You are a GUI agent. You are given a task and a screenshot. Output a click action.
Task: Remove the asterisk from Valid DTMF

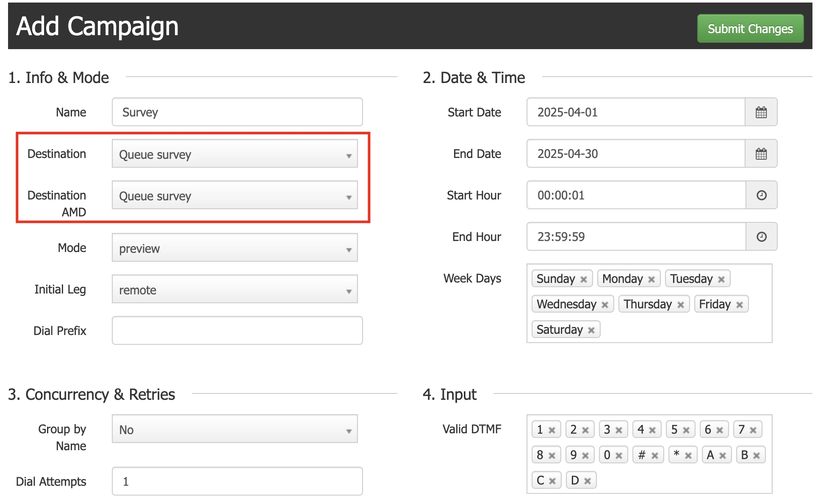(689, 454)
